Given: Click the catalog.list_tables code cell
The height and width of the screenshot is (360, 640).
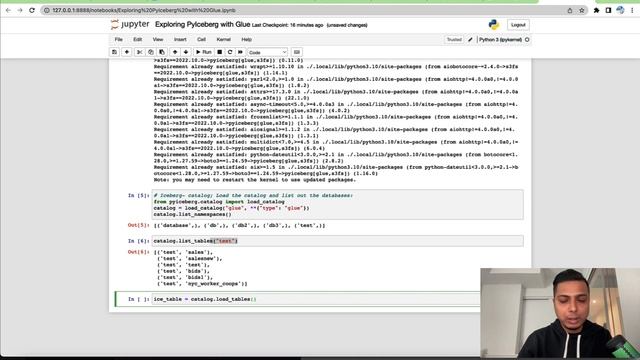Looking at the screenshot, I should click(338, 241).
